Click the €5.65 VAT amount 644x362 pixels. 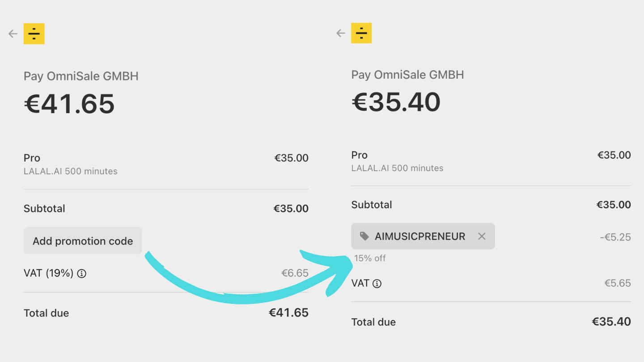coord(617,283)
